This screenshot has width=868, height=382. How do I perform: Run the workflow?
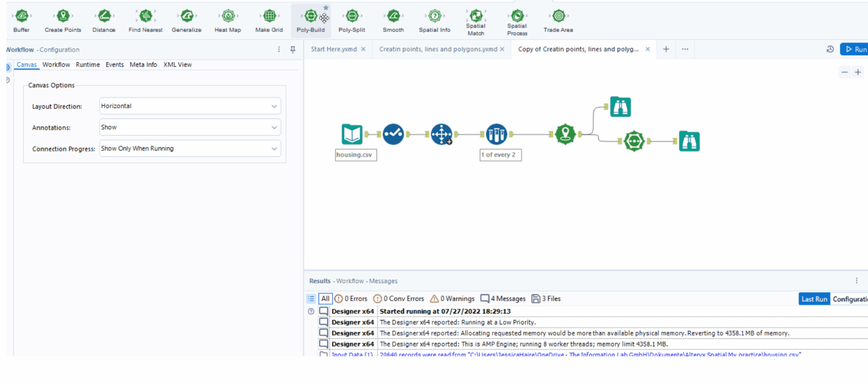coord(854,49)
